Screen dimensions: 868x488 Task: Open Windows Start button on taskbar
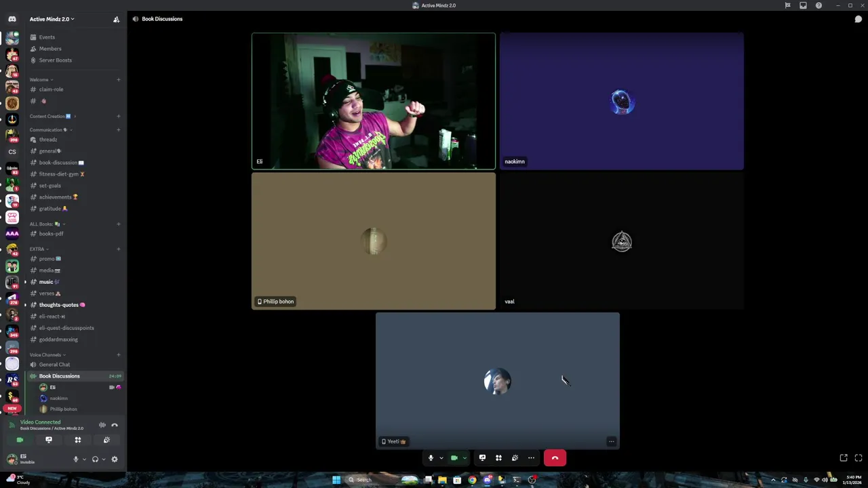click(336, 480)
